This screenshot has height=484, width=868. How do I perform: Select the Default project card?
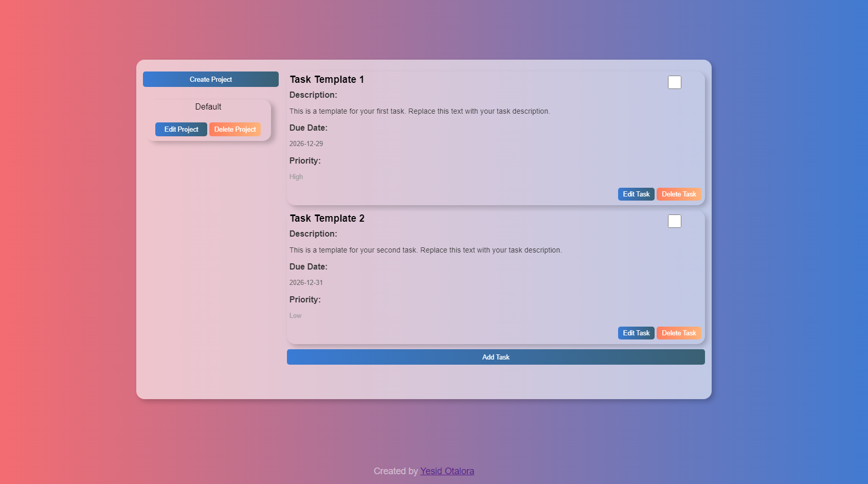point(208,106)
